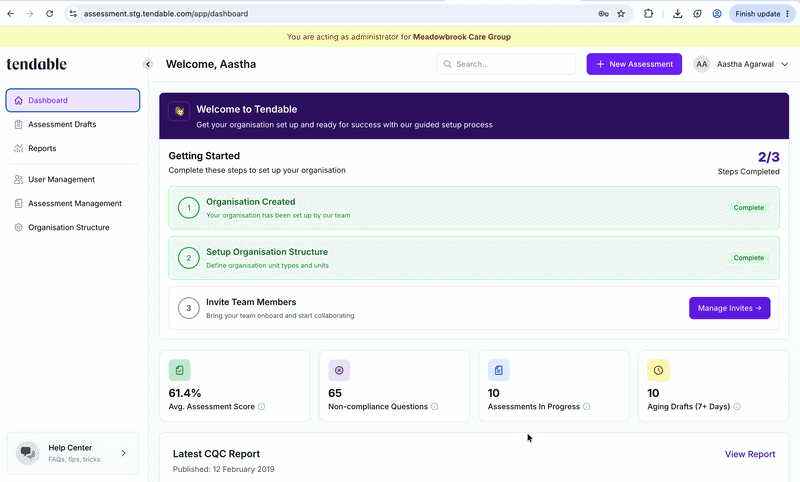Click the yellow Aging Drafts clock icon
Viewport: 800px width, 482px height.
pyautogui.click(x=658, y=370)
